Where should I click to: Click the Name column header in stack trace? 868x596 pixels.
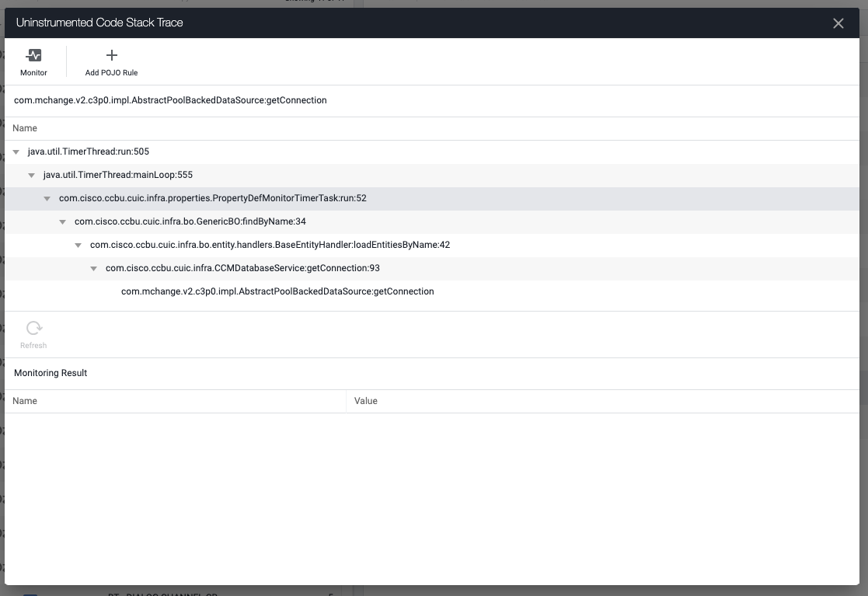coord(25,128)
